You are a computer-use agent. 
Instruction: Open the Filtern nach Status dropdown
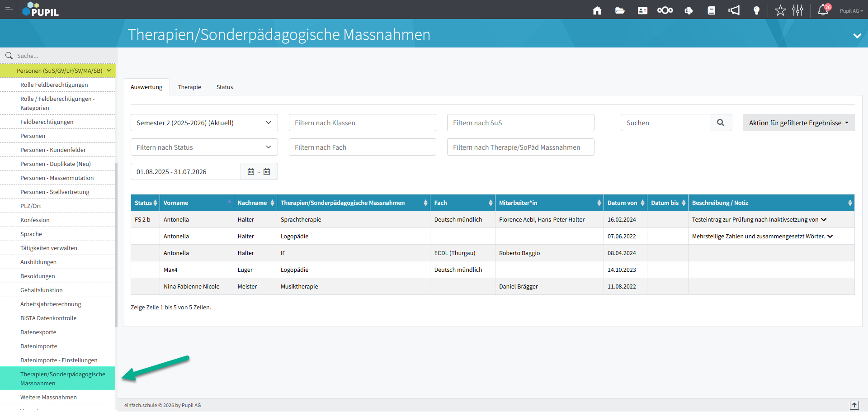(204, 147)
